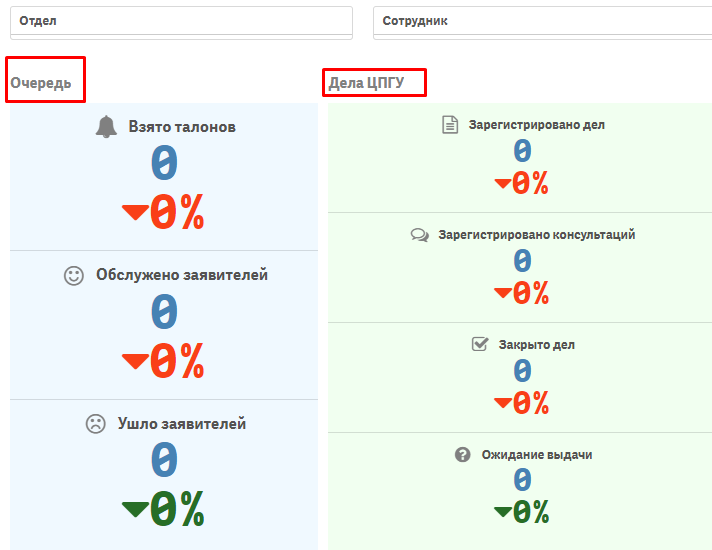Viewport: 712px width, 550px height.
Task: Click the checkmark icon beside Закрыто дел
Action: [x=480, y=344]
